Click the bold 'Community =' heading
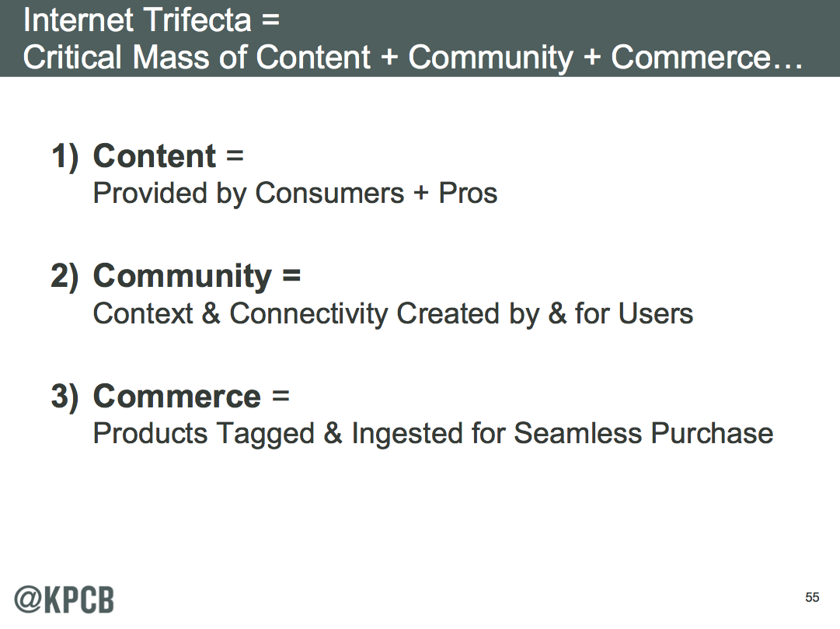This screenshot has height=629, width=840. [197, 277]
